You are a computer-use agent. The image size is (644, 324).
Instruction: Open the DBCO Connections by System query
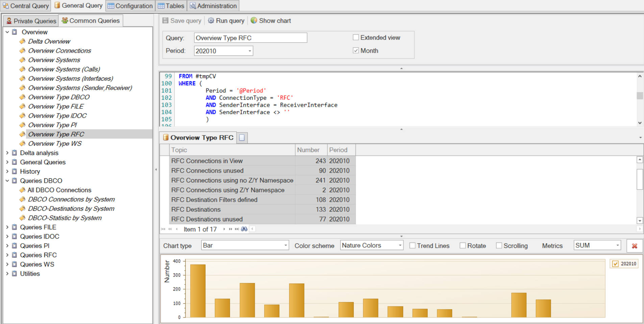click(71, 199)
